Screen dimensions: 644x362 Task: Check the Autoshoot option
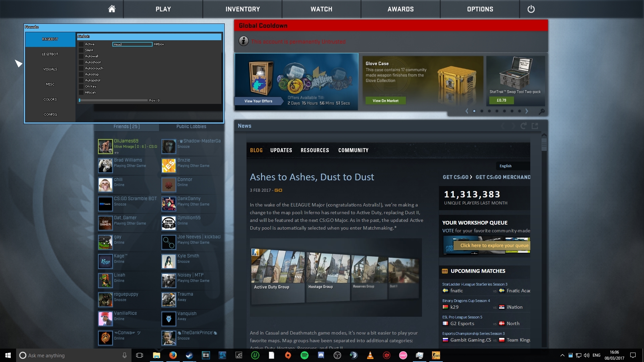[81, 62]
